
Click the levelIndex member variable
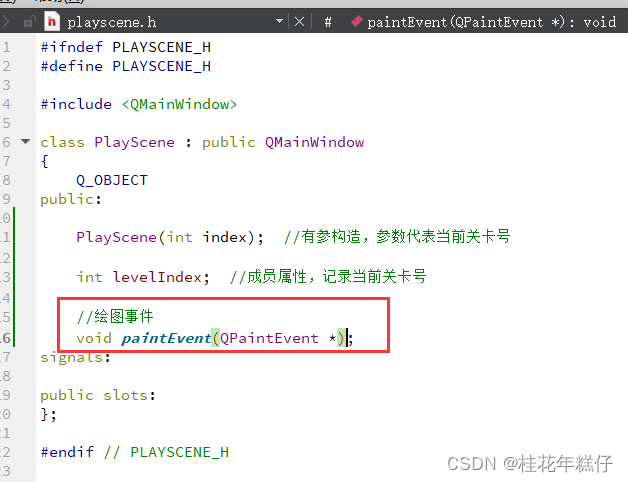click(x=157, y=277)
